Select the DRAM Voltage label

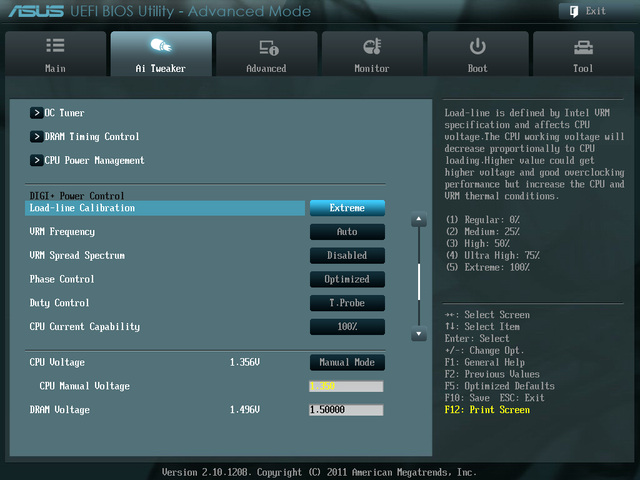(x=60, y=410)
